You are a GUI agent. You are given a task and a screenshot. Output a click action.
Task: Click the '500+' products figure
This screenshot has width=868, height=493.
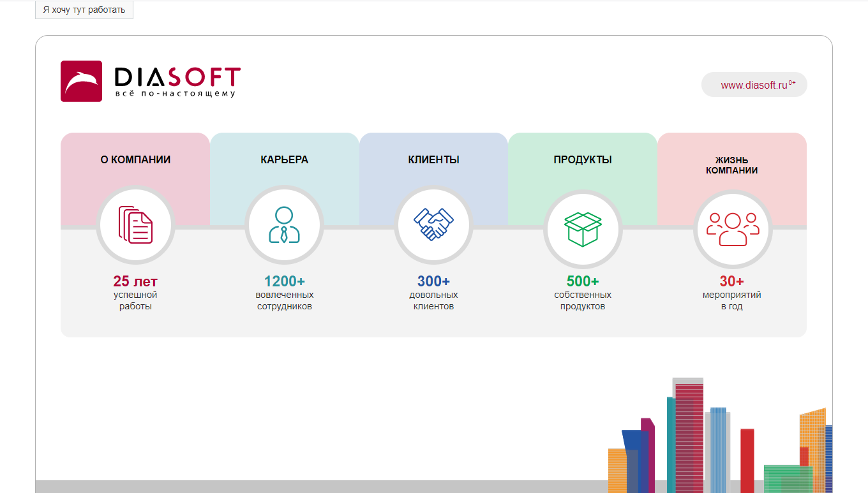tap(583, 281)
